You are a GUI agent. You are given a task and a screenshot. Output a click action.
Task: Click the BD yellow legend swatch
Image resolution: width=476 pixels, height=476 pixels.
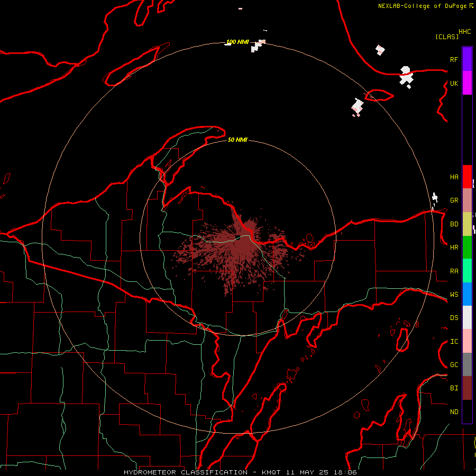click(467, 224)
